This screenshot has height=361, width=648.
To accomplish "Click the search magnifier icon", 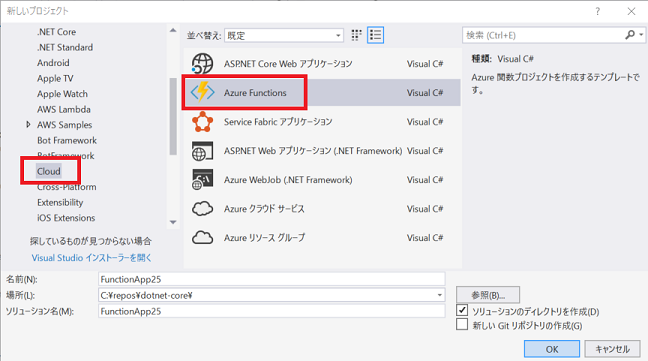I will pos(630,35).
